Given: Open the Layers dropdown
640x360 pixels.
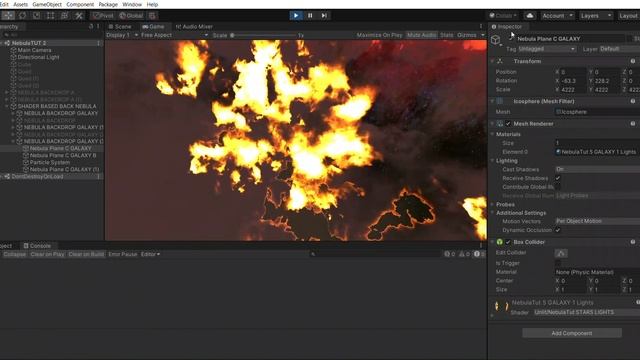Looking at the screenshot, I should click(x=596, y=16).
